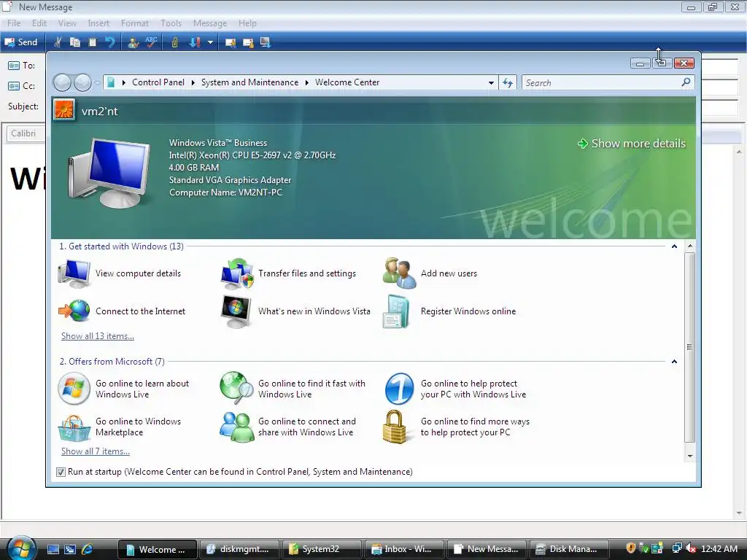This screenshot has width=747, height=560.
Task: Click the Copy icon in New Message toolbar
Action: point(75,42)
